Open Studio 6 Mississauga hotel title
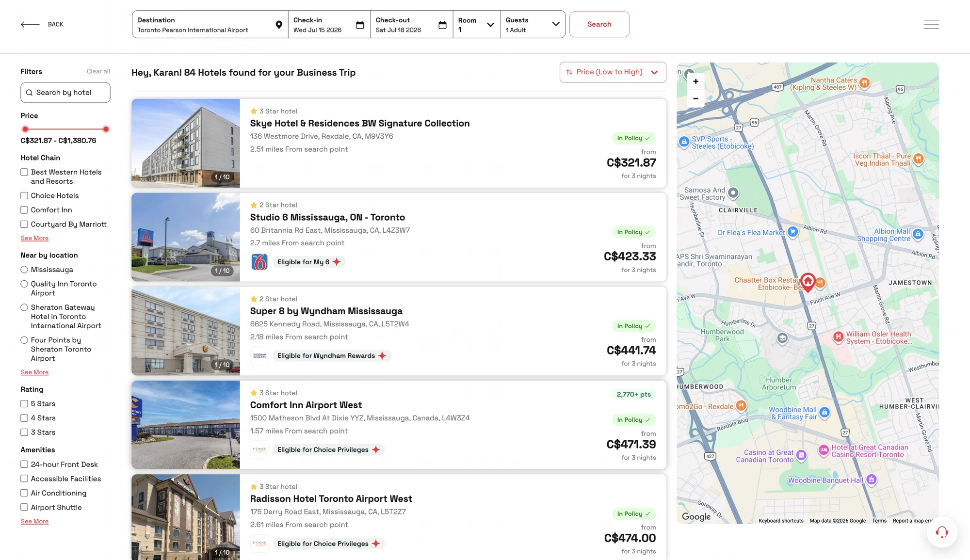Viewport: 970px width, 560px height. tap(327, 217)
